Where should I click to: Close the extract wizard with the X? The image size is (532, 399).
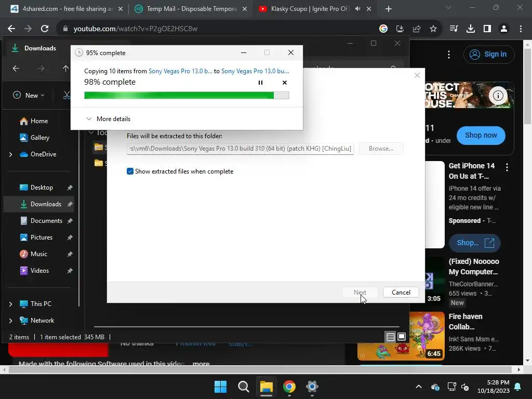tap(417, 75)
